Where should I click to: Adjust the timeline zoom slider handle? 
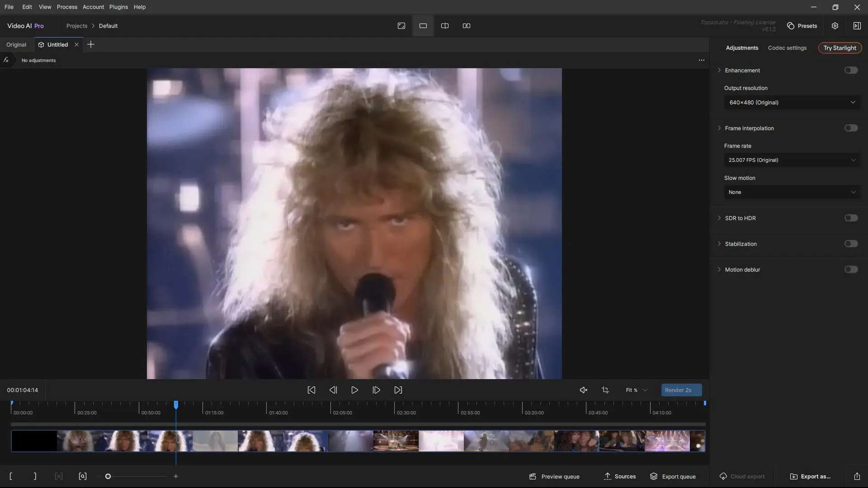tap(108, 476)
